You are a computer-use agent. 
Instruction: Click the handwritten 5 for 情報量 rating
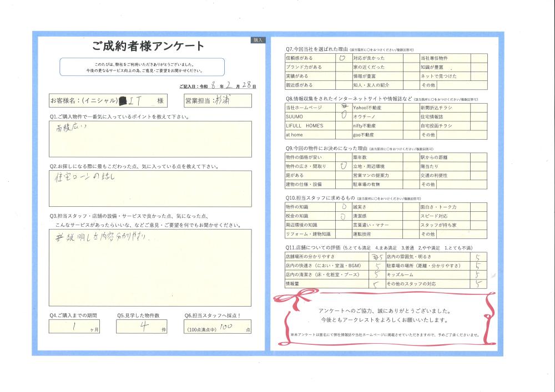click(376, 284)
